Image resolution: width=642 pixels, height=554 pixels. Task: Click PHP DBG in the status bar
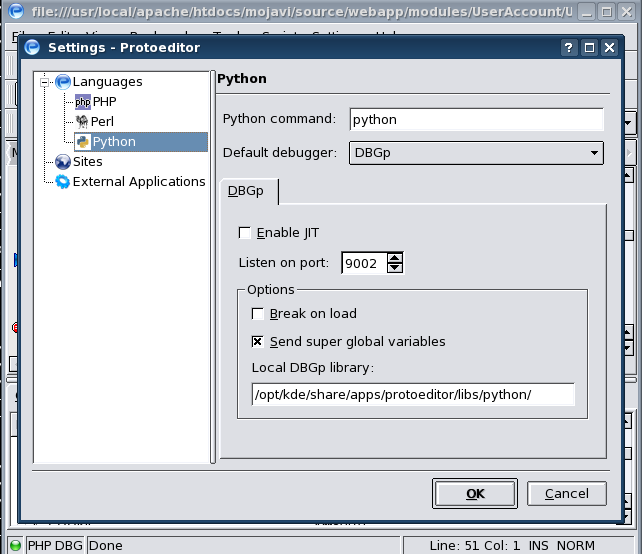[x=55, y=545]
